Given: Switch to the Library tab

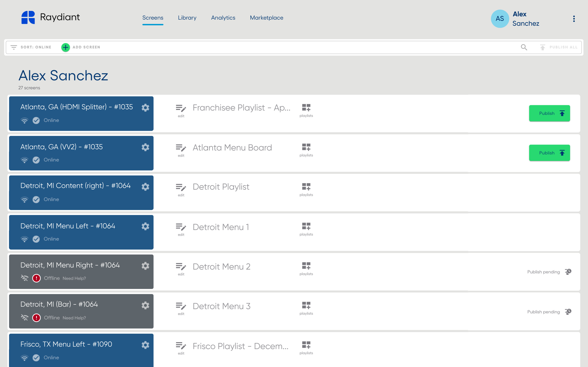Looking at the screenshot, I should pos(187,18).
